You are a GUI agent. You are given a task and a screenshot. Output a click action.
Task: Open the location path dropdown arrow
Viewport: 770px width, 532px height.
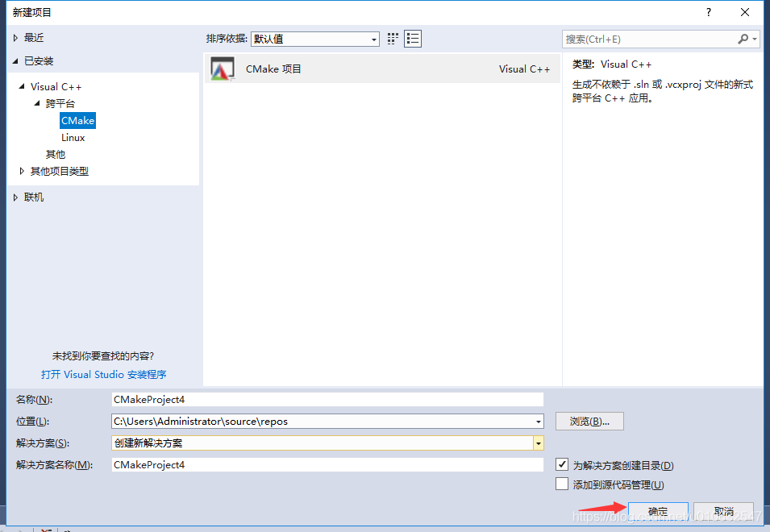(x=539, y=422)
